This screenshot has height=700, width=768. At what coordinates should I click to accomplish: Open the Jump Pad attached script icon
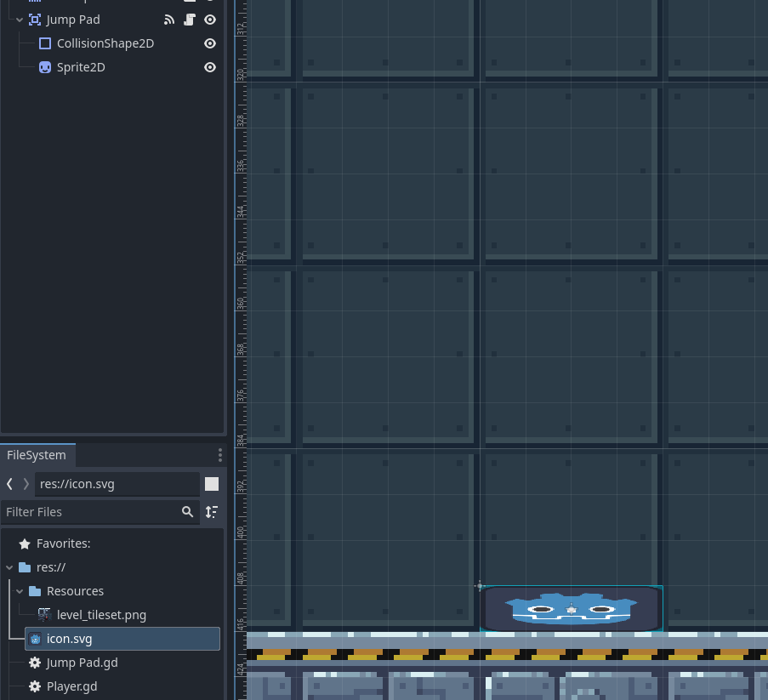pyautogui.click(x=190, y=20)
